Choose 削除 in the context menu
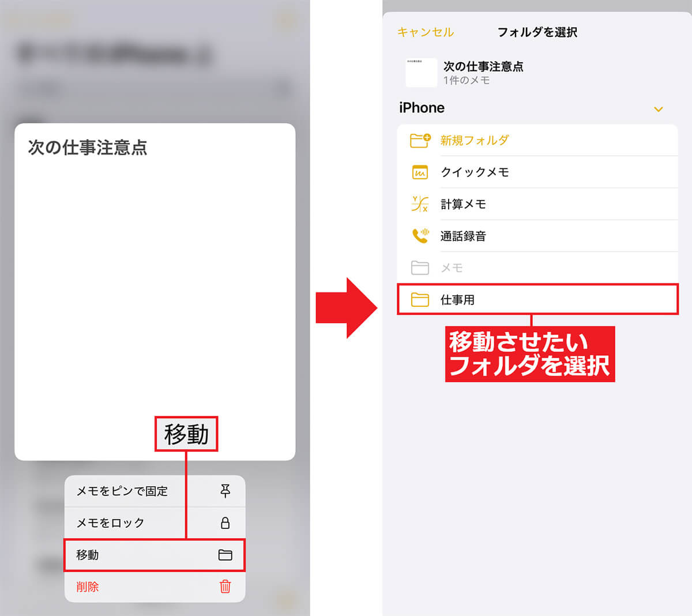 [155, 587]
